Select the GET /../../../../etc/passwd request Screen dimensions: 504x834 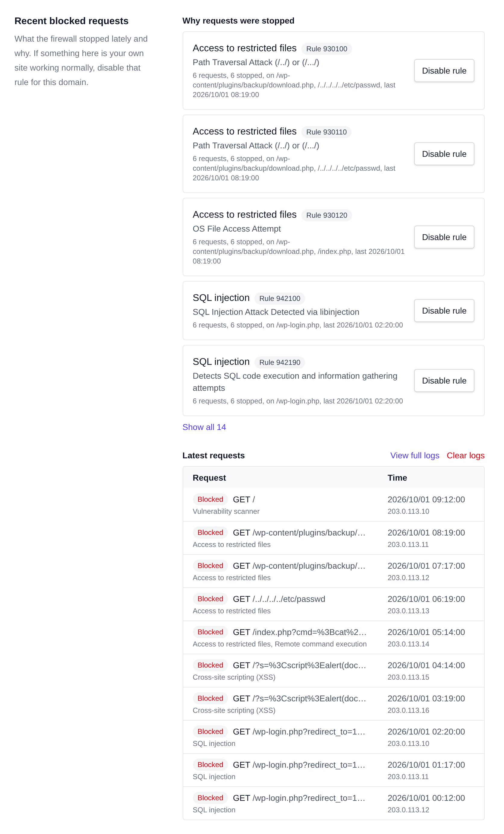pos(333,604)
